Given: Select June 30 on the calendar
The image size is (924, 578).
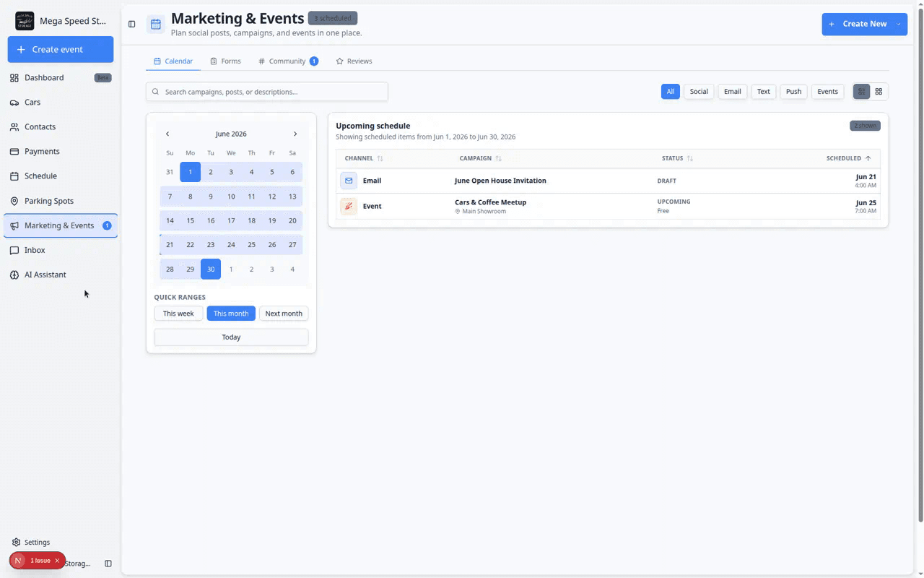Looking at the screenshot, I should click(211, 269).
